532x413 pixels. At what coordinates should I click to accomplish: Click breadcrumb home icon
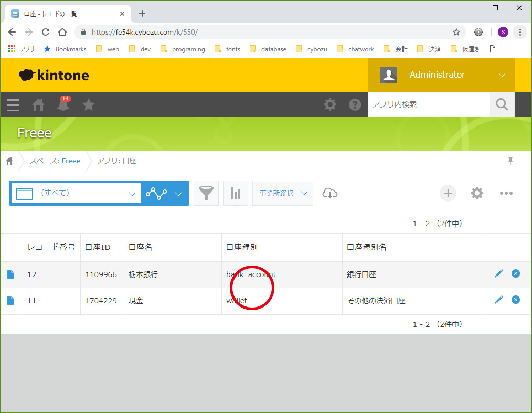coord(9,161)
